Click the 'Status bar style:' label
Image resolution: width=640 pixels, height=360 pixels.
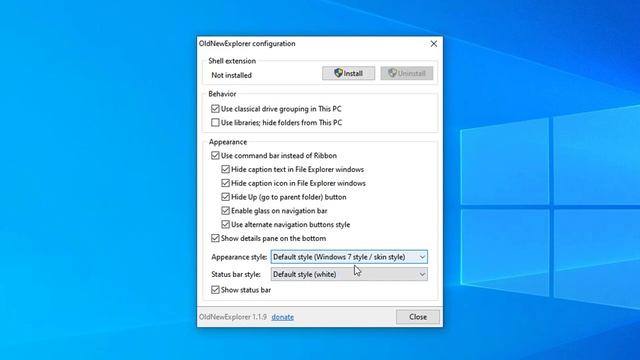tap(236, 274)
